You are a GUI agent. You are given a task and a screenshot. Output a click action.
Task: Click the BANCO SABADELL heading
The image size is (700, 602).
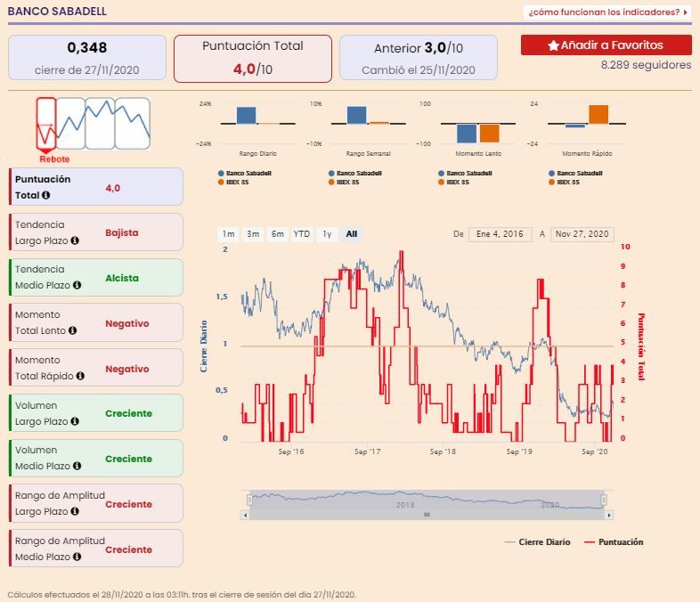pos(57,12)
